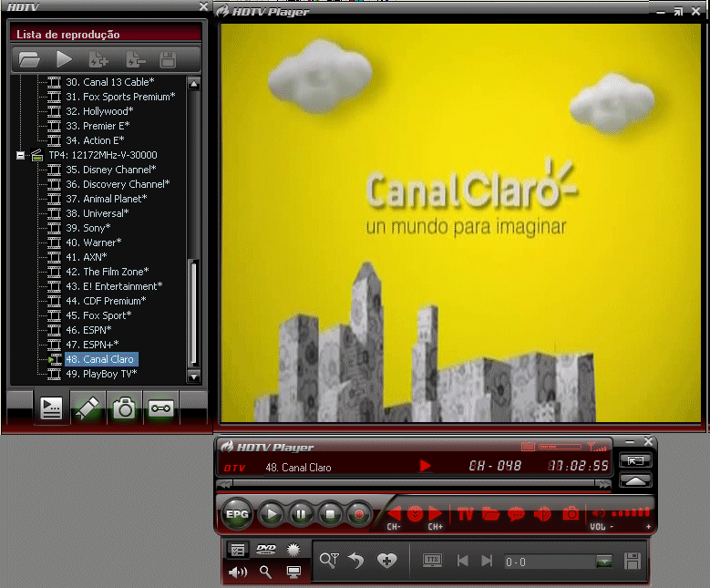Stop playback with the Stop button
Viewport: 710px width, 588px height.
330,514
